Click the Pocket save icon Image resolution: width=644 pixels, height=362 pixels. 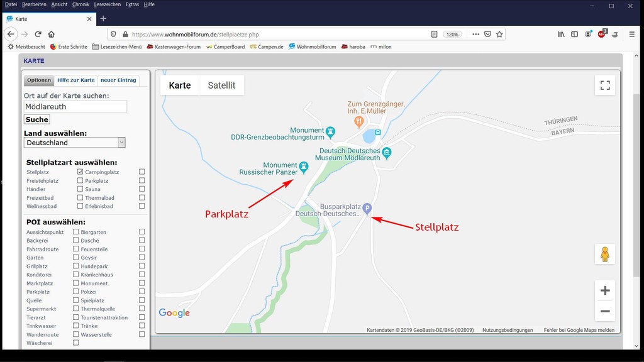pos(487,35)
